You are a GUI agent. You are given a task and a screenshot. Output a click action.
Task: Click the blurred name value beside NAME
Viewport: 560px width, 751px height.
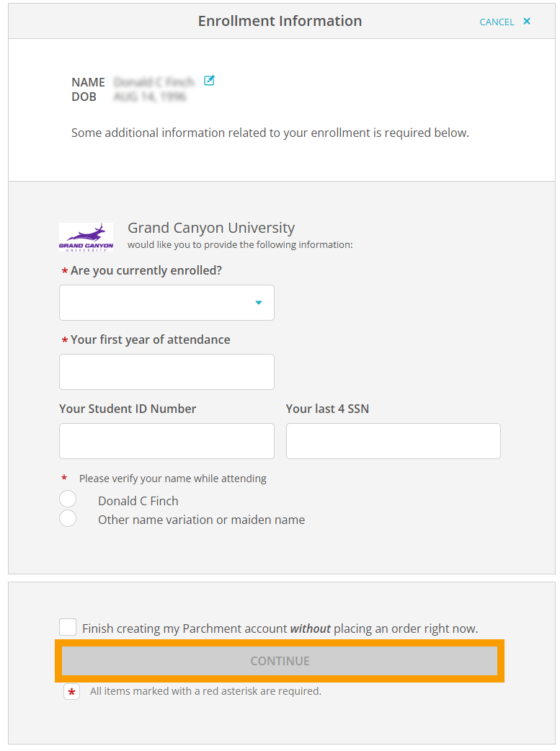point(154,82)
